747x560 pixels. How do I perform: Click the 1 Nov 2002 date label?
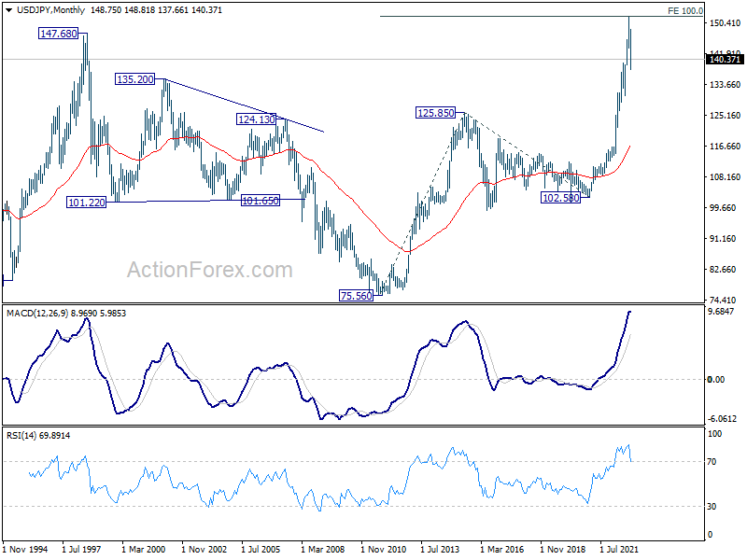[x=204, y=549]
